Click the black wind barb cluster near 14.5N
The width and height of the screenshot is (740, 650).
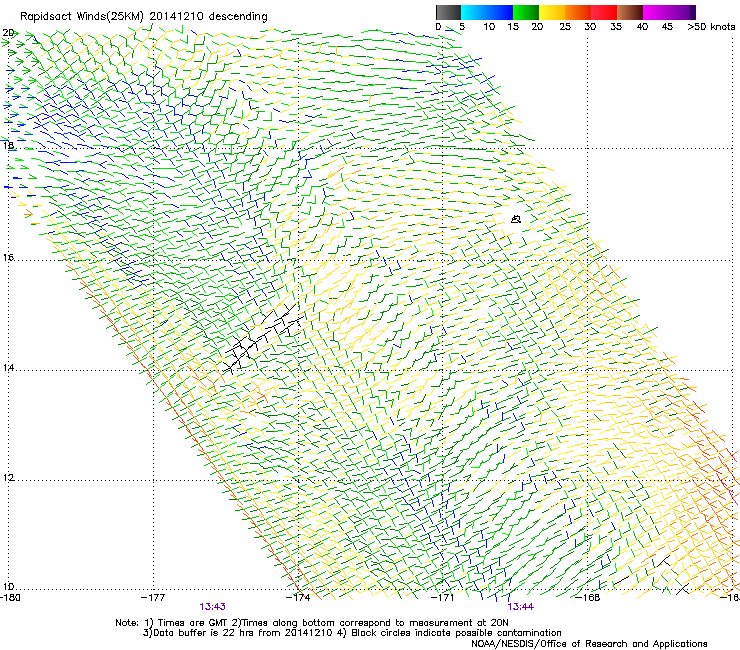[x=262, y=338]
